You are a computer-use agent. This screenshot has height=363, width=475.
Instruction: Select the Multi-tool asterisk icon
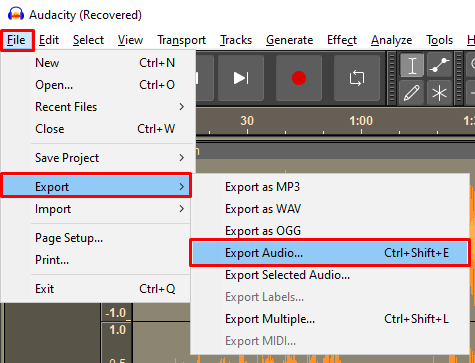pyautogui.click(x=440, y=92)
